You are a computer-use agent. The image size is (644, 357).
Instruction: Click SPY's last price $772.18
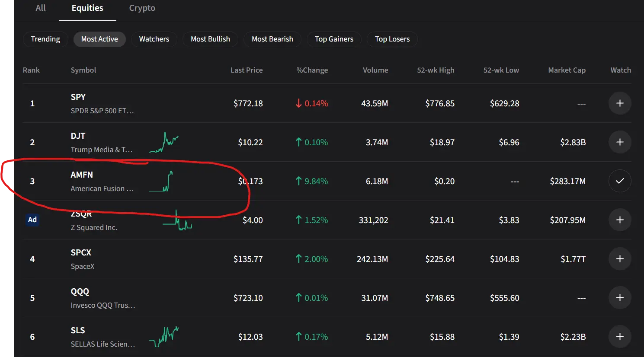[248, 103]
